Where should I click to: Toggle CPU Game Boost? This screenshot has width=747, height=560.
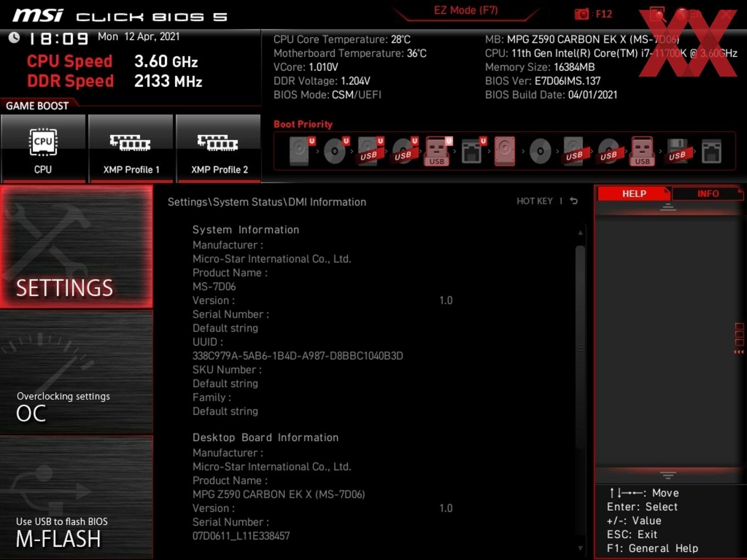click(43, 148)
